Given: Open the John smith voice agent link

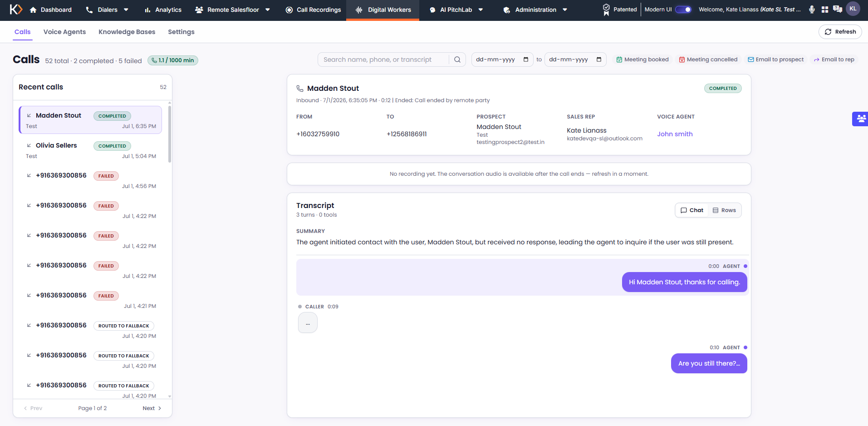Looking at the screenshot, I should tap(675, 134).
